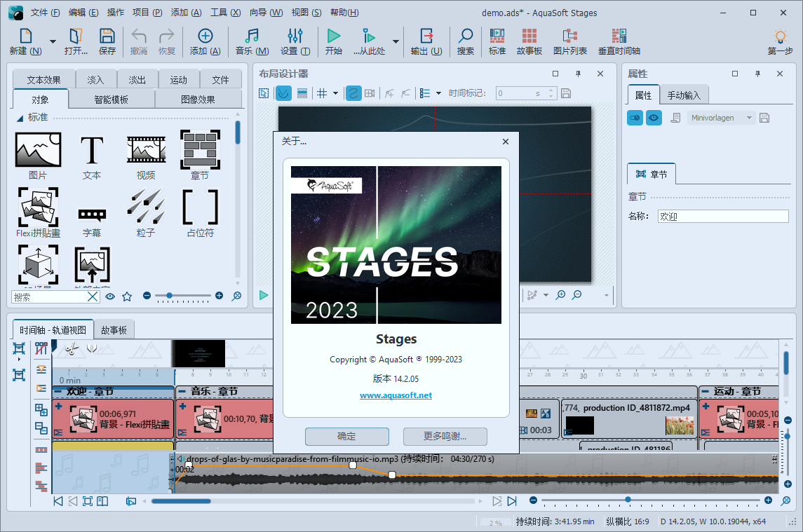
Task: Expand the list options dropdown in layout designer
Action: [438, 93]
